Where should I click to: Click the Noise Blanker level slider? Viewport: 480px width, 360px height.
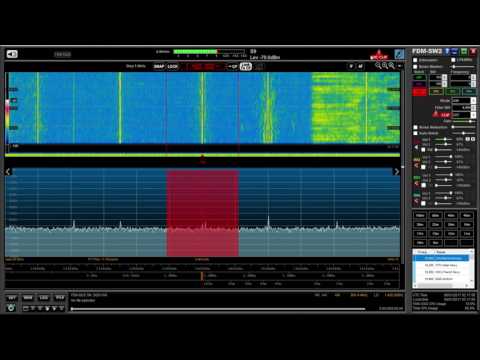(x=463, y=67)
